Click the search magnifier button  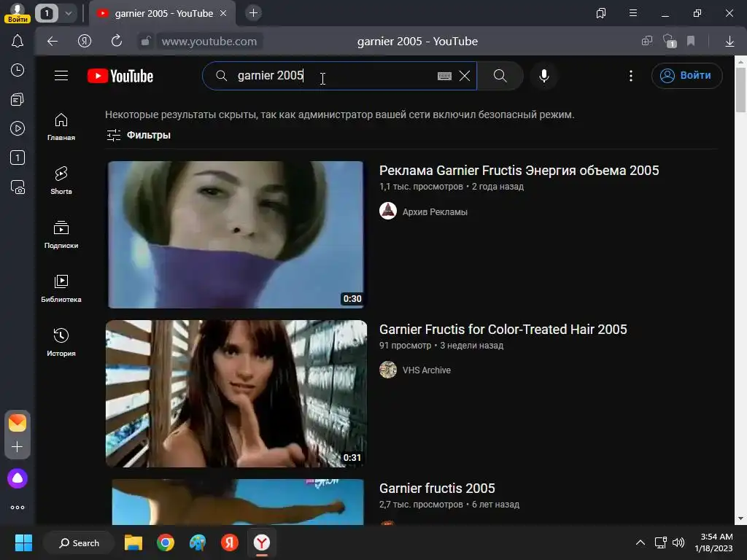(500, 76)
